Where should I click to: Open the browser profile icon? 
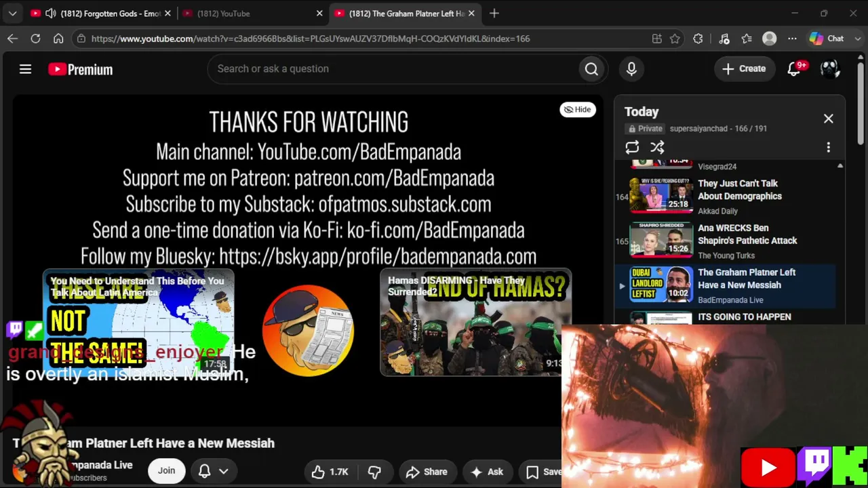tap(769, 39)
